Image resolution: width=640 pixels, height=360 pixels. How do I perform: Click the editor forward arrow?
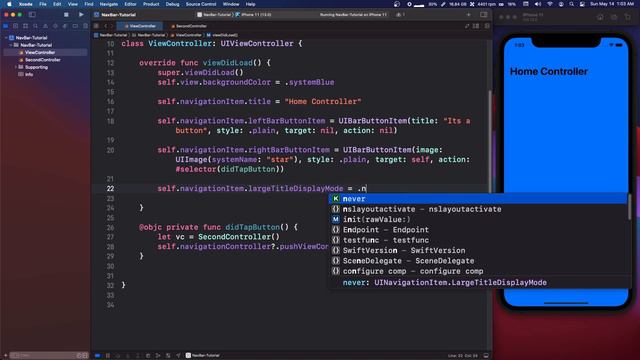[112, 26]
